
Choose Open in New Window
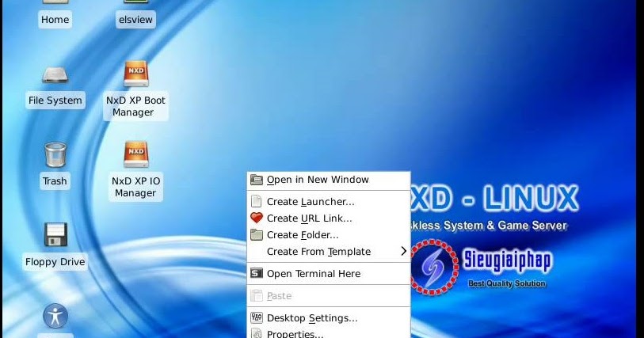[329, 180]
